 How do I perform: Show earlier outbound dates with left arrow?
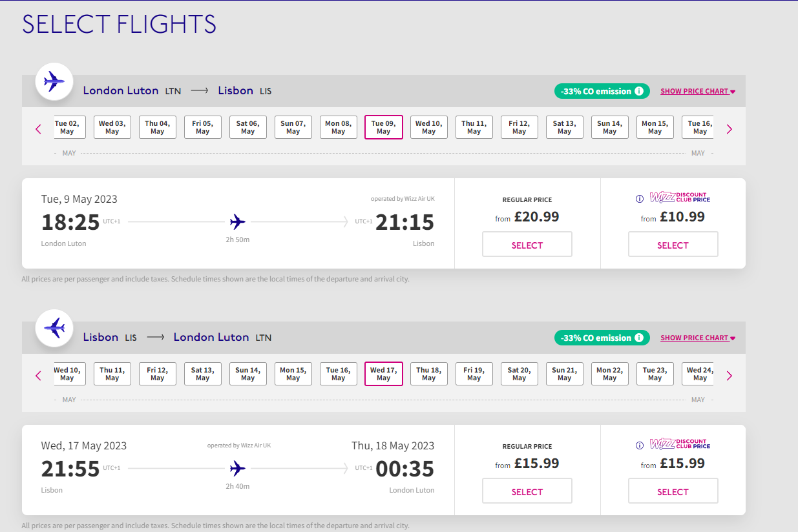pos(38,129)
